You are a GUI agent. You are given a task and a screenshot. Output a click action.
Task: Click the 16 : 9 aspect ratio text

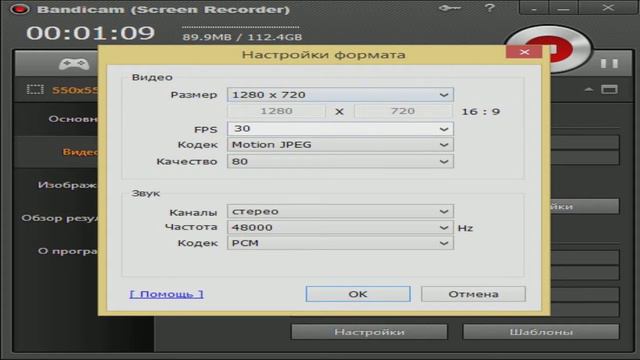click(x=480, y=112)
